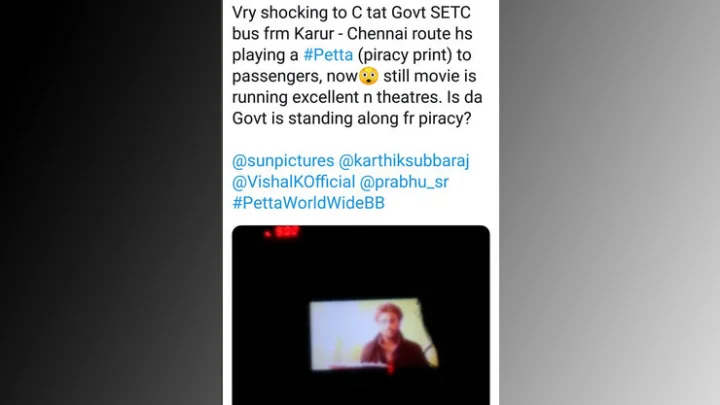Click the gray gradient area right of tweet
This screenshot has width=720, height=405.
click(x=609, y=202)
